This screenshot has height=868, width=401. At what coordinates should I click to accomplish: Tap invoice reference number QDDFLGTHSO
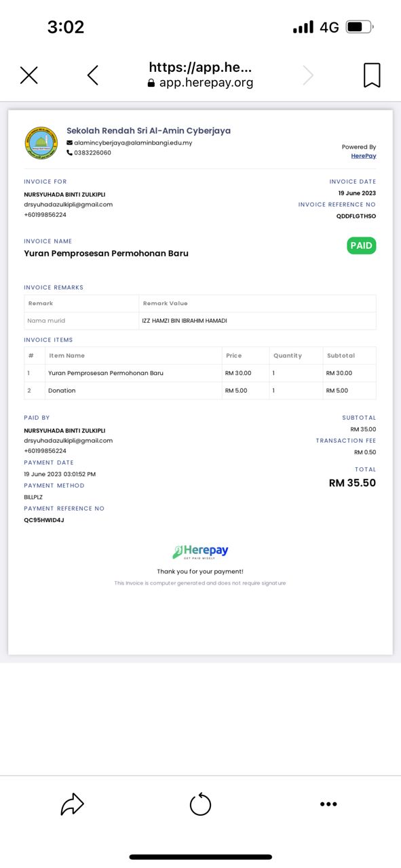pos(356,216)
